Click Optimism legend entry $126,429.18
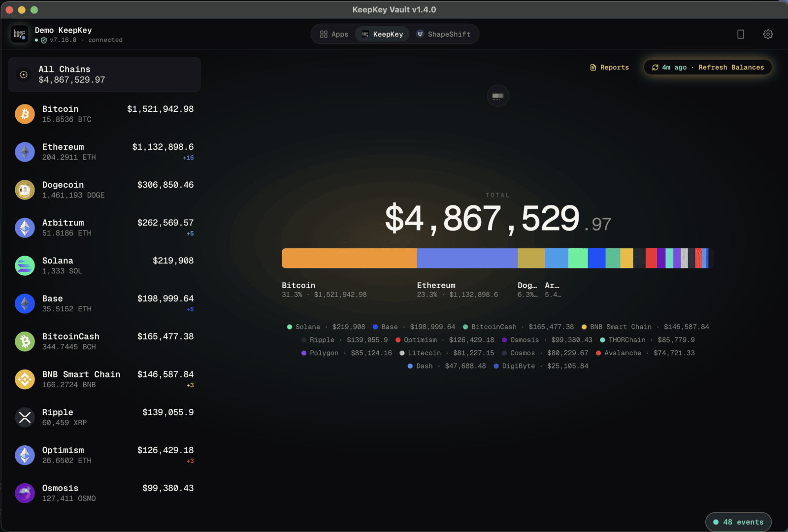Screen dimensions: 788x532 445,340
